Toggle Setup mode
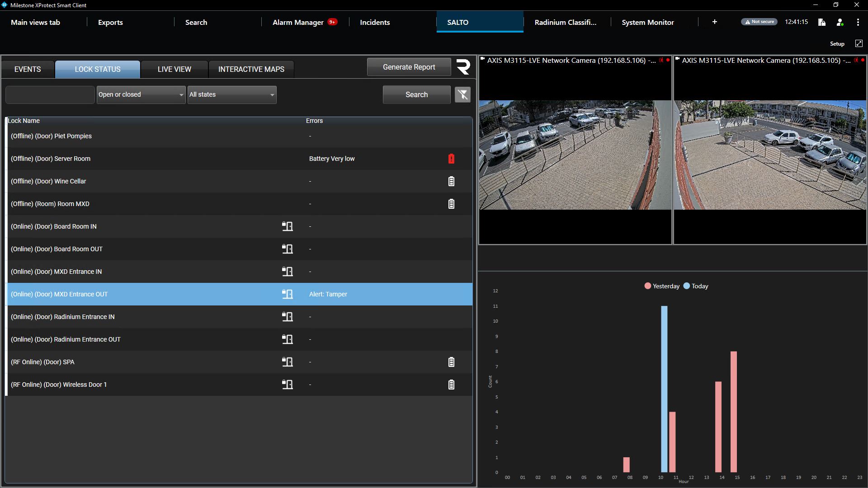Viewport: 868px width, 488px height. click(x=837, y=44)
